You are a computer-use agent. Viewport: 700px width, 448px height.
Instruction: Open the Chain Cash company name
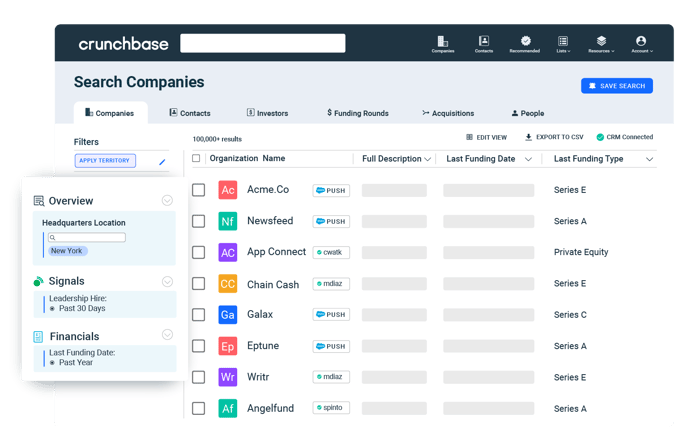[273, 285]
